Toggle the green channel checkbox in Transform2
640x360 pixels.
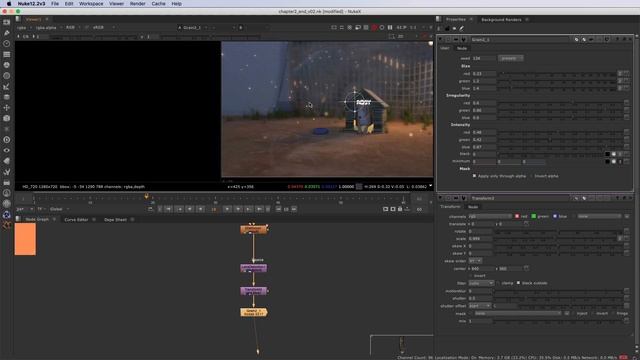point(533,216)
